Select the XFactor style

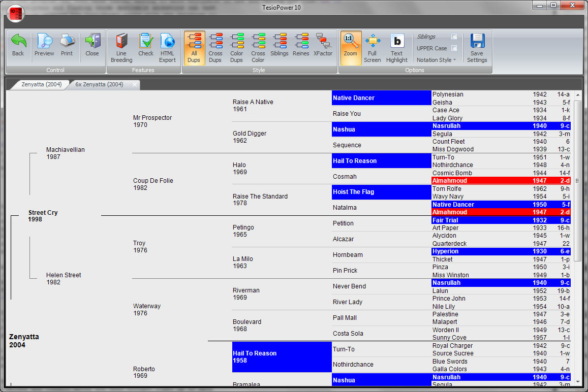[x=323, y=45]
